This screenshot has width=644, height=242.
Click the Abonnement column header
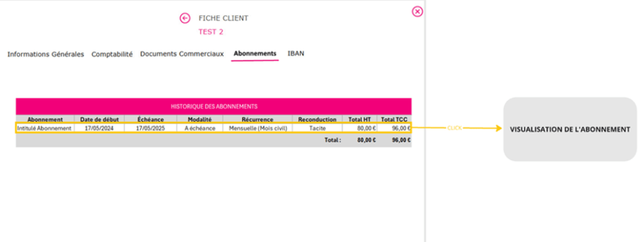[x=45, y=119]
